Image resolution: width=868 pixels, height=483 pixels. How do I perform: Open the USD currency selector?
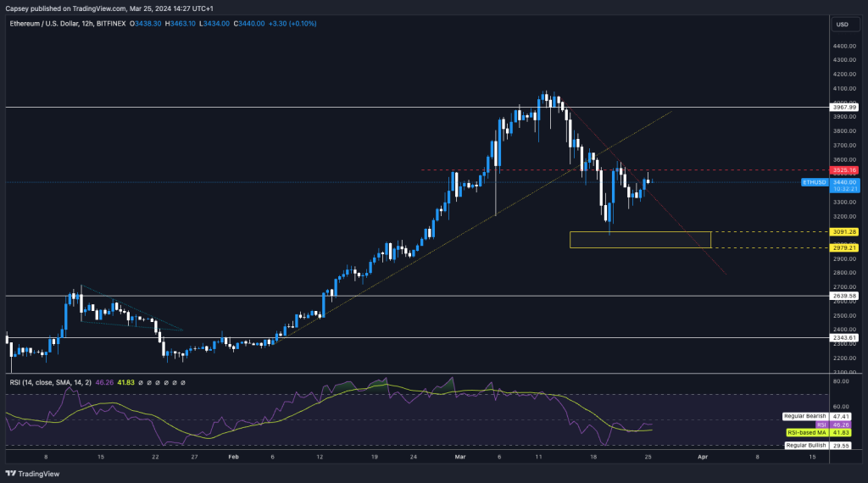tap(842, 24)
